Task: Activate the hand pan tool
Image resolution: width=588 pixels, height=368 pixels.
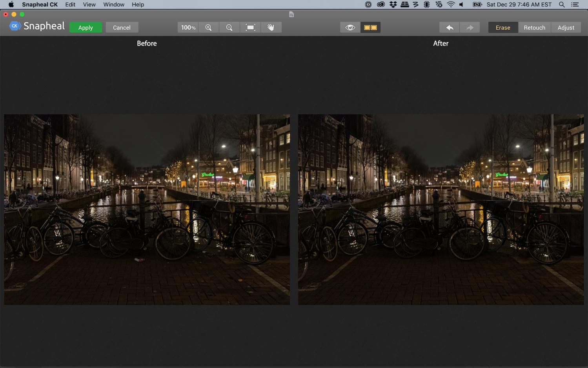Action: point(271,27)
